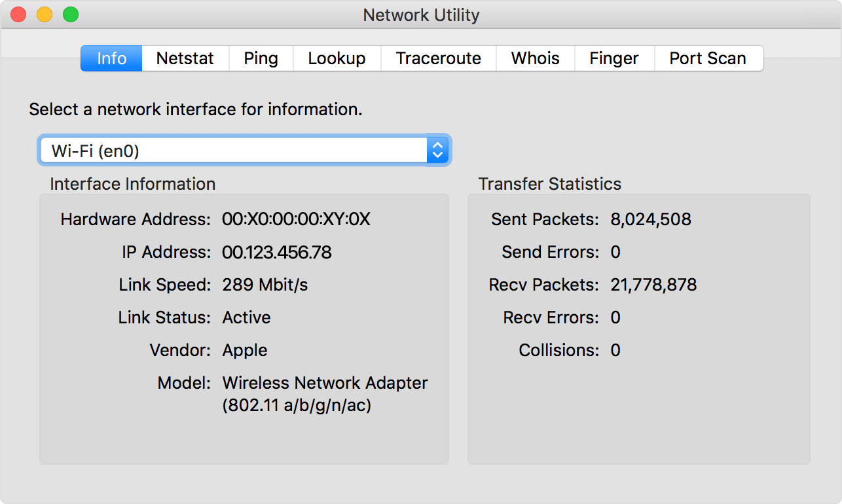This screenshot has height=504, width=842.
Task: Open the Whois tab
Action: click(535, 58)
